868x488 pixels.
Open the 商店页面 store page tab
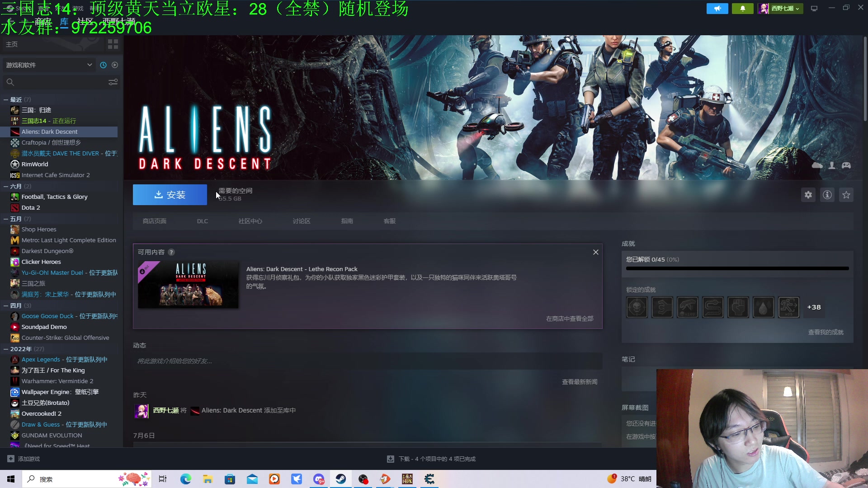(155, 221)
